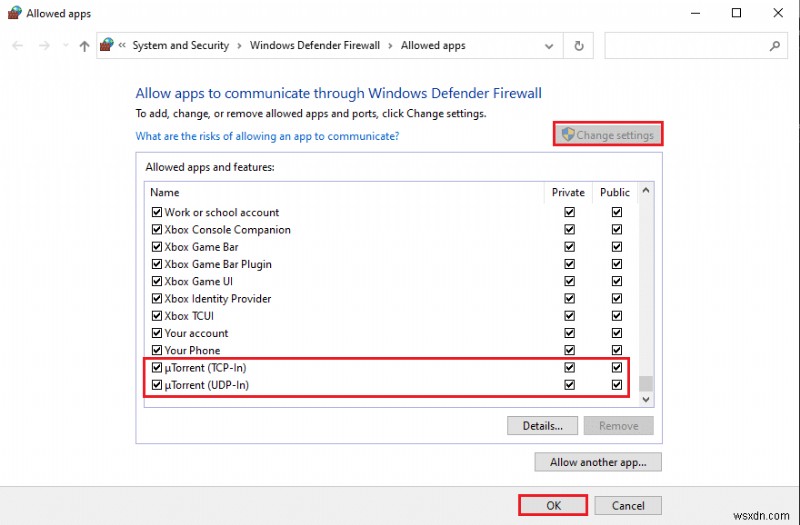Refresh the Allowed apps page

coord(579,46)
